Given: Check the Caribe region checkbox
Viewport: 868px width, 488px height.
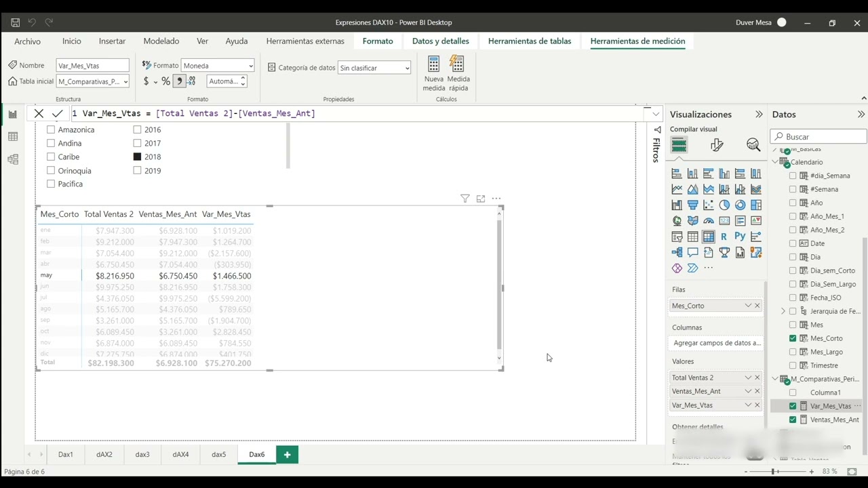Looking at the screenshot, I should click(51, 157).
